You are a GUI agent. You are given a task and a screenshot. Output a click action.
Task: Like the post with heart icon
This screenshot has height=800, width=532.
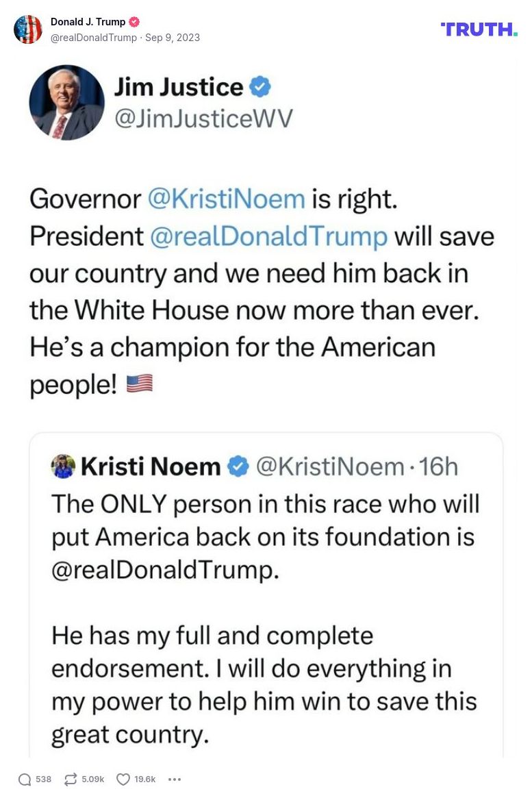pos(123,779)
